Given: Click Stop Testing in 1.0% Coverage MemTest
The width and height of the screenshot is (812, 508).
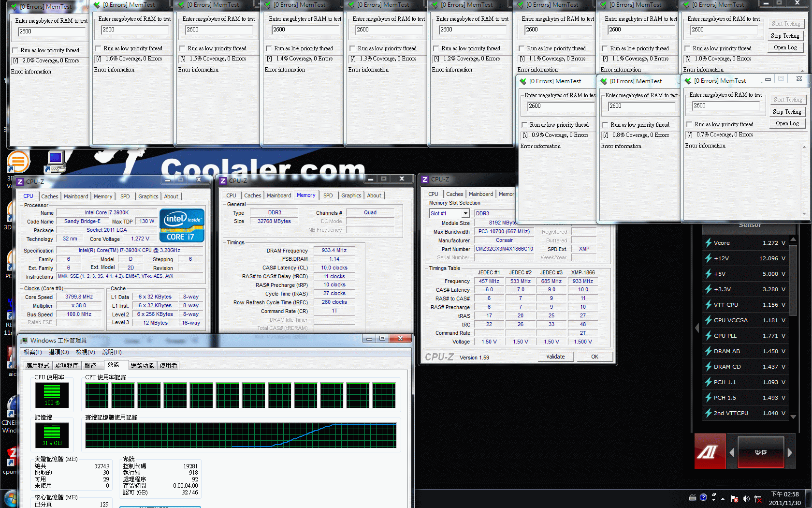Looking at the screenshot, I should coord(785,36).
